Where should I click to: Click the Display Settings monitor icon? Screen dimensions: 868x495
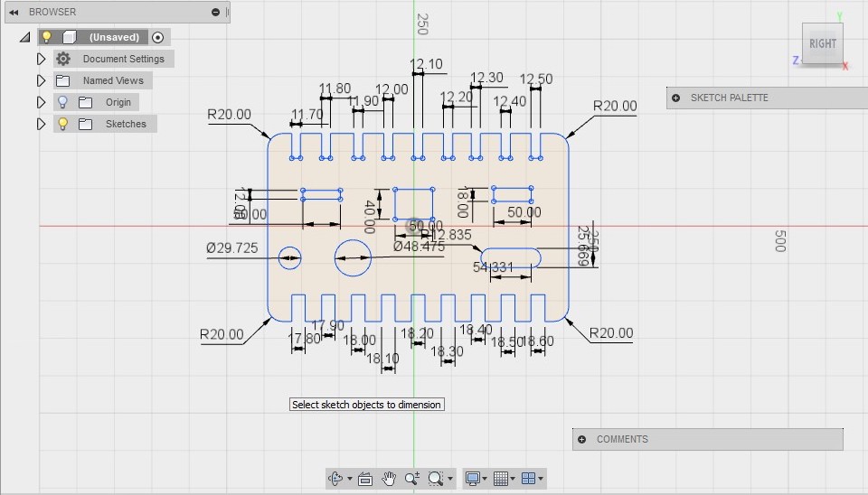click(x=473, y=479)
